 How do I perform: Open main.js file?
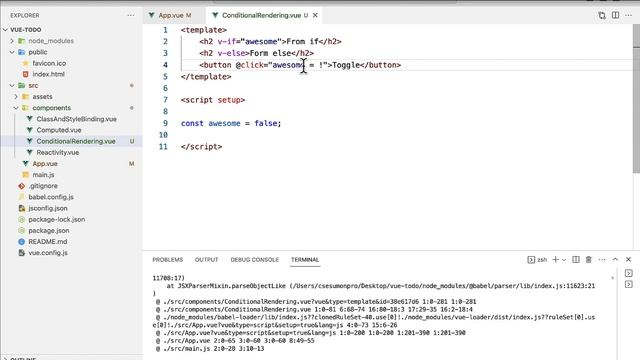coord(43,175)
